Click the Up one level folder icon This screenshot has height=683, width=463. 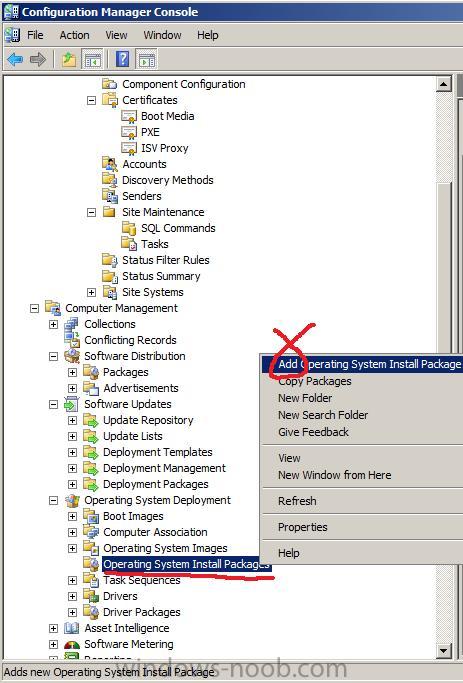click(68, 59)
